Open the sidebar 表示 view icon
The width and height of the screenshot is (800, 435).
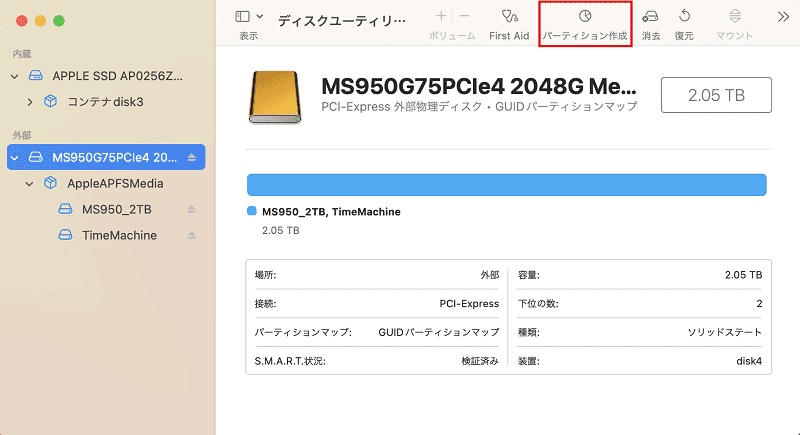242,16
